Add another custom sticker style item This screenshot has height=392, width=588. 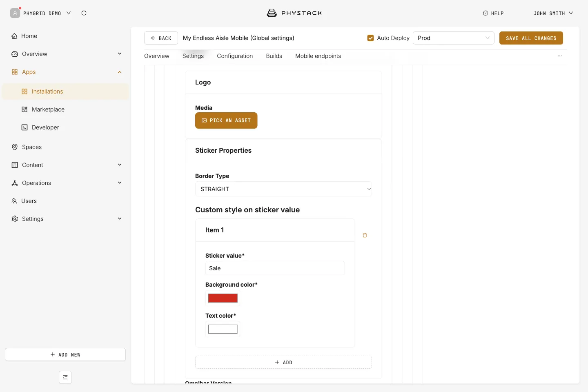(283, 362)
